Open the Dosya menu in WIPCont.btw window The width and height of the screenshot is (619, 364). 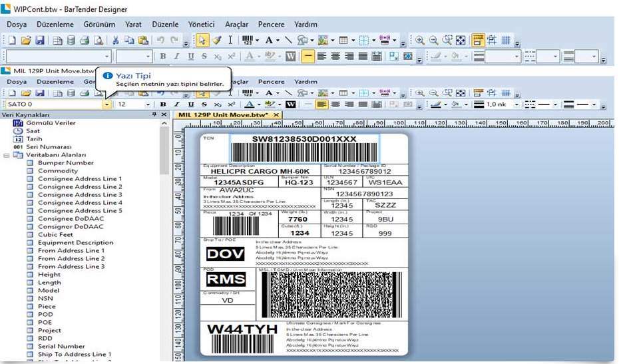pyautogui.click(x=17, y=25)
